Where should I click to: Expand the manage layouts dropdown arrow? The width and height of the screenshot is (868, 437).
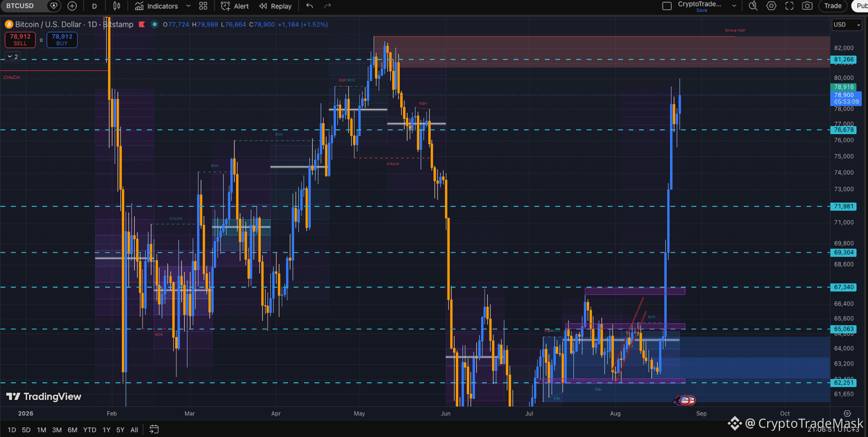click(x=734, y=6)
